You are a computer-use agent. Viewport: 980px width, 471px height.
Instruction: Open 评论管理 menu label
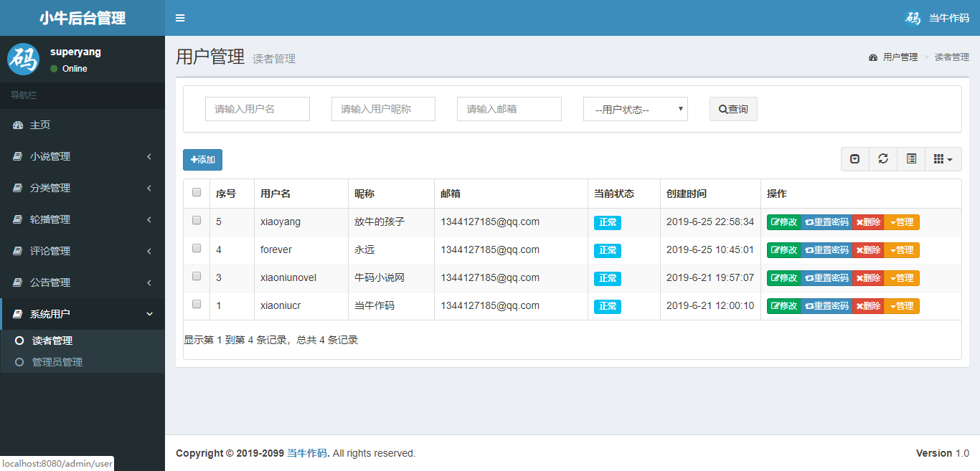click(x=50, y=251)
